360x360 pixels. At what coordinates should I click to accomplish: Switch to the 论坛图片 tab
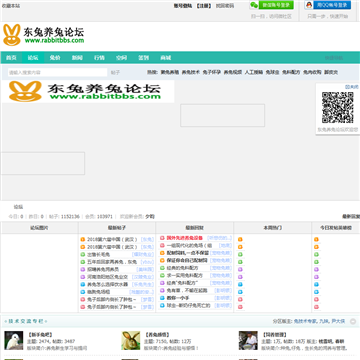39,228
